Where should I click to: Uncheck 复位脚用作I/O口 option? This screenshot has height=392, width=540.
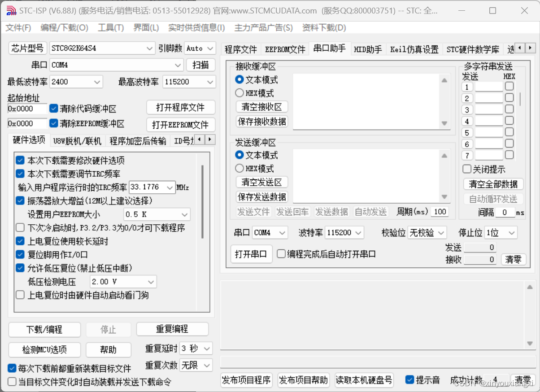click(20, 254)
